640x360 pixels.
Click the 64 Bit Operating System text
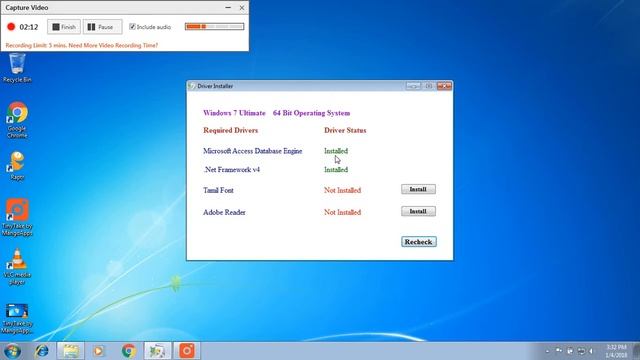pos(311,113)
